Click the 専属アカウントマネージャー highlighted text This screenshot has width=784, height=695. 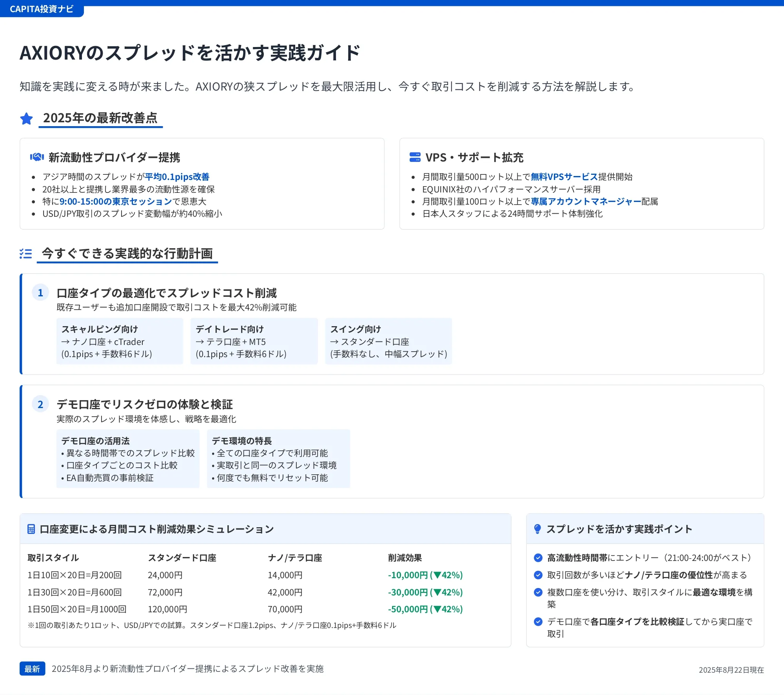tap(586, 201)
